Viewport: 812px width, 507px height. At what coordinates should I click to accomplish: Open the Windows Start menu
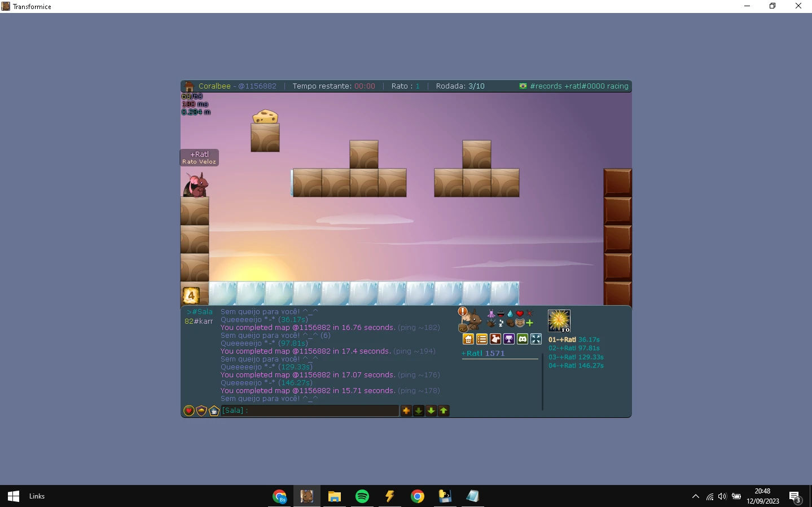point(14,496)
